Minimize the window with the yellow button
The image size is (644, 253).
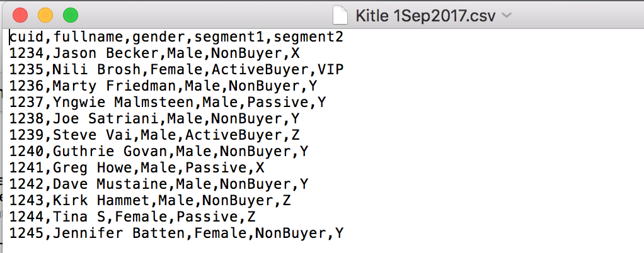45,16
